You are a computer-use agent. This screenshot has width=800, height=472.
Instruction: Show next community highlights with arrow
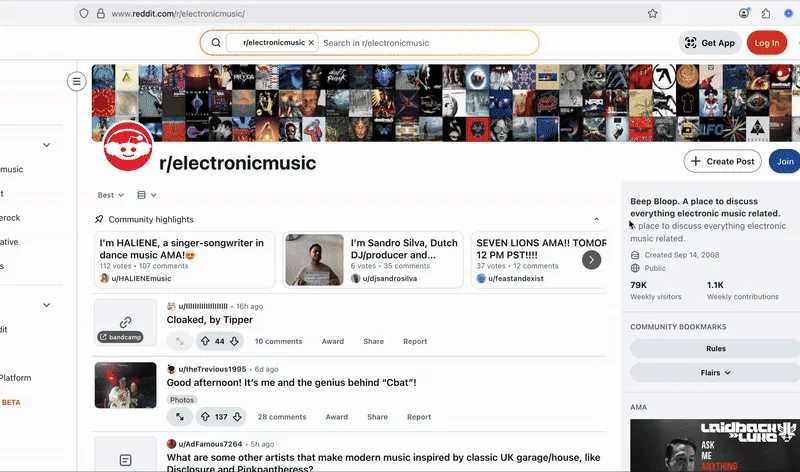(591, 260)
